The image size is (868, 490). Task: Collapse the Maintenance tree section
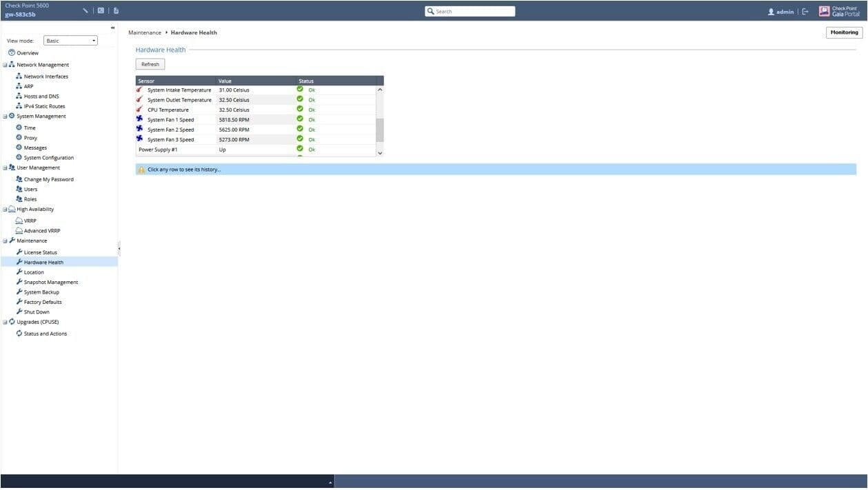[x=5, y=241]
